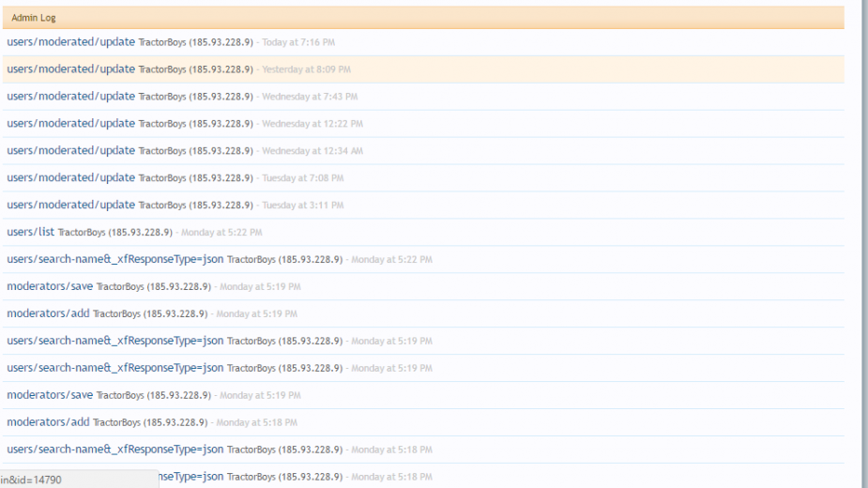Image resolution: width=868 pixels, height=488 pixels.
Task: View the Wednesday 12:34 AM log entry
Action: coord(70,151)
